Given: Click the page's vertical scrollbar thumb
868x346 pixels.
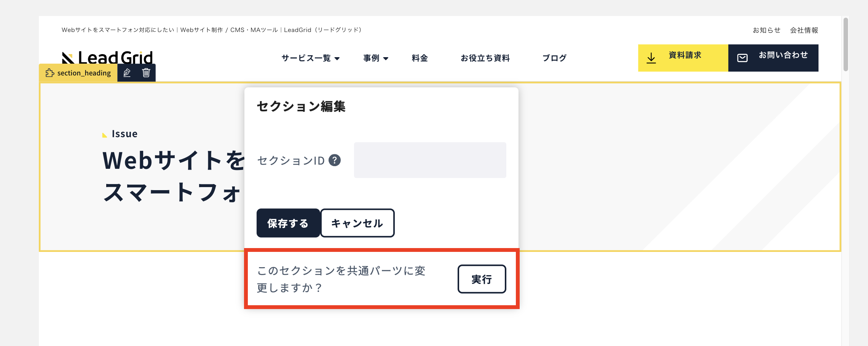Looking at the screenshot, I should (846, 44).
